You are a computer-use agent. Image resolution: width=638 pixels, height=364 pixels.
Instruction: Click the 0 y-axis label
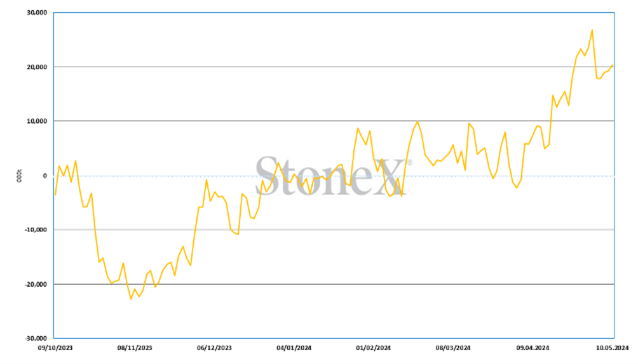coord(45,176)
